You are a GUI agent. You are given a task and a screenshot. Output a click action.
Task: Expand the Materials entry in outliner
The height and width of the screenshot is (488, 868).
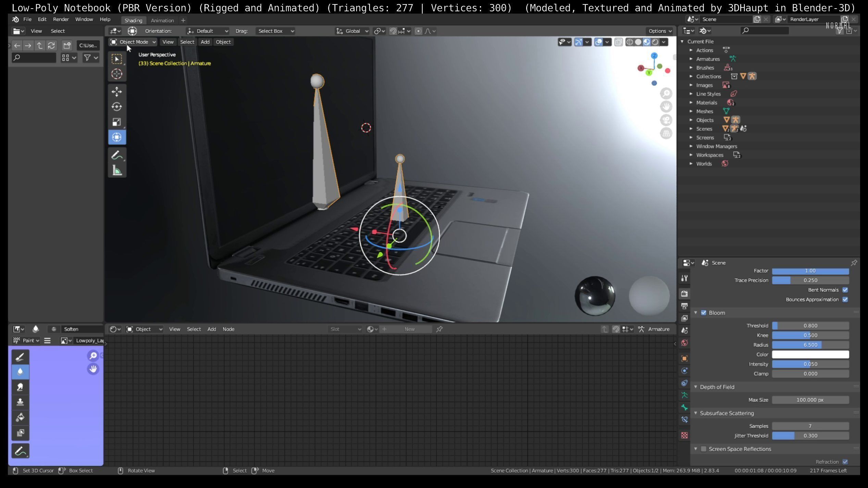[x=691, y=102]
